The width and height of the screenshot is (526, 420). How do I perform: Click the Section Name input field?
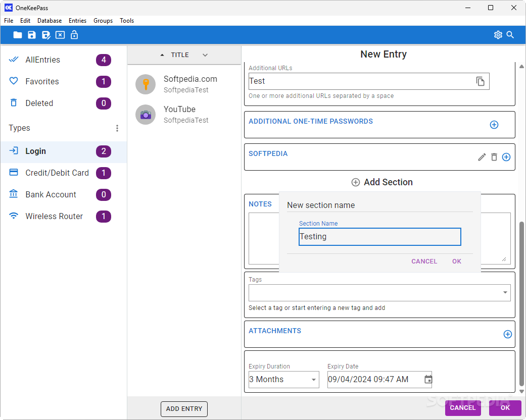380,237
